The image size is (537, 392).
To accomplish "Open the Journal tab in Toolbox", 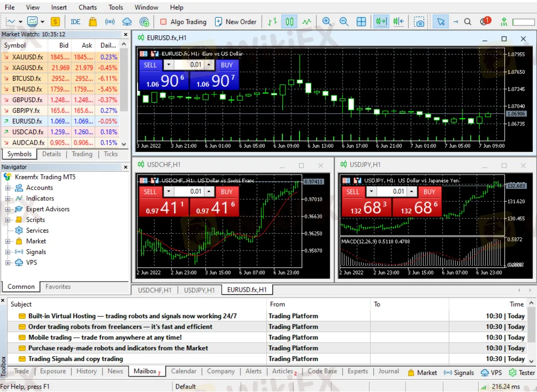I will [389, 371].
